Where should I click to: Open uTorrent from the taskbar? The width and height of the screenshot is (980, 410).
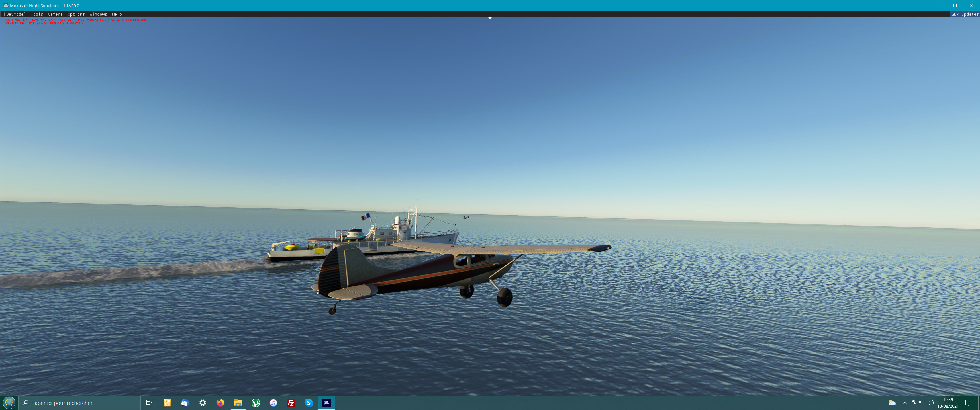click(x=256, y=403)
